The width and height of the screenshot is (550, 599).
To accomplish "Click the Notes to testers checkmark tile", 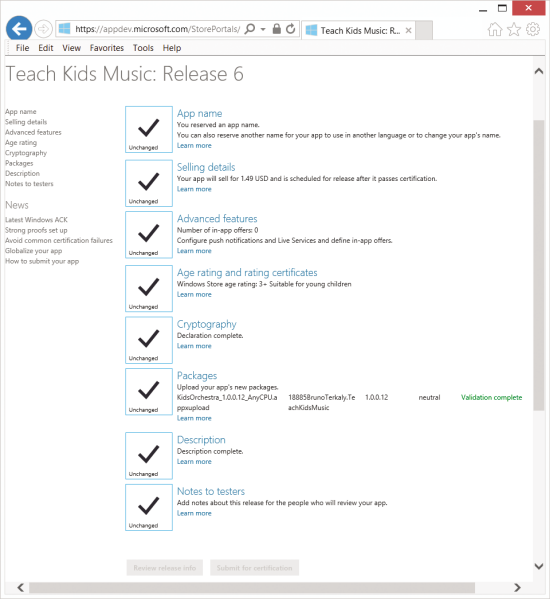I will pyautogui.click(x=149, y=508).
